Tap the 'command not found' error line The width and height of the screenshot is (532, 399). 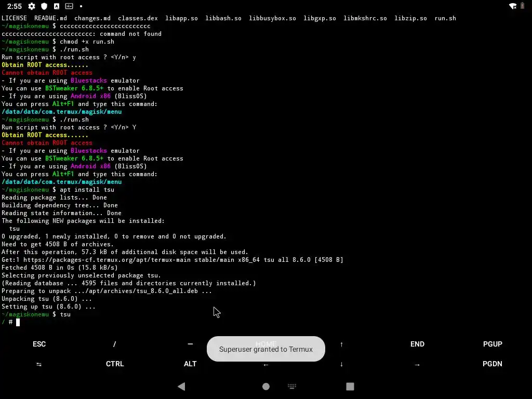tap(82, 34)
